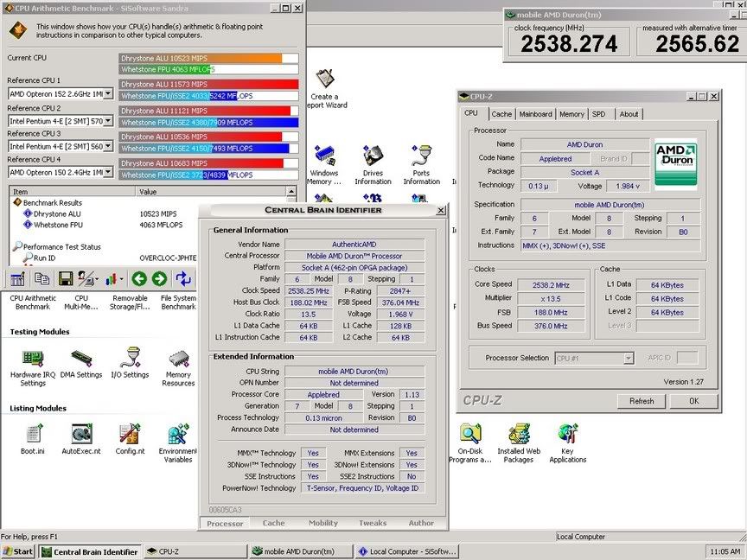This screenshot has width=747, height=560.
Task: Open the Key Applications icon
Action: [567, 443]
